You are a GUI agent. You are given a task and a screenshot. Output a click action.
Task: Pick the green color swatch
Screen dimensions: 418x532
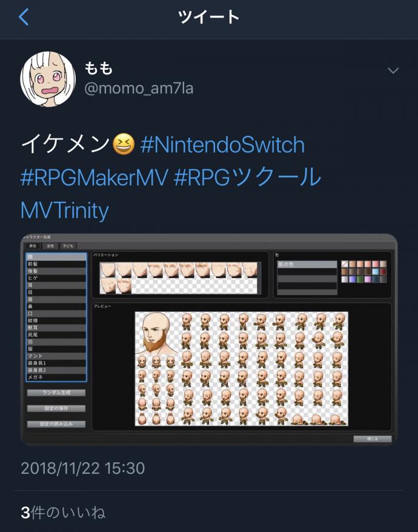coord(360,279)
